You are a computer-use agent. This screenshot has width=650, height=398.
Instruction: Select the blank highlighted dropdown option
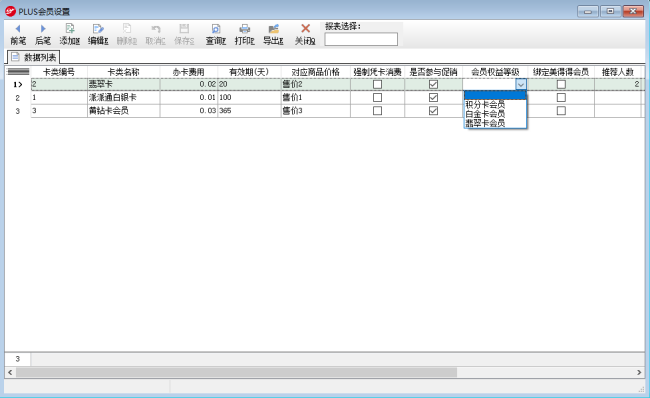(x=495, y=95)
